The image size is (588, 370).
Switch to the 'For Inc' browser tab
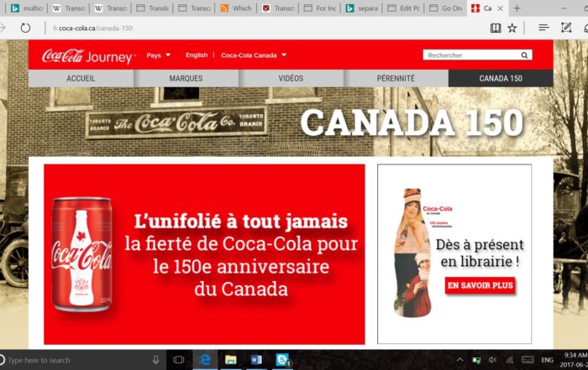tap(319, 8)
